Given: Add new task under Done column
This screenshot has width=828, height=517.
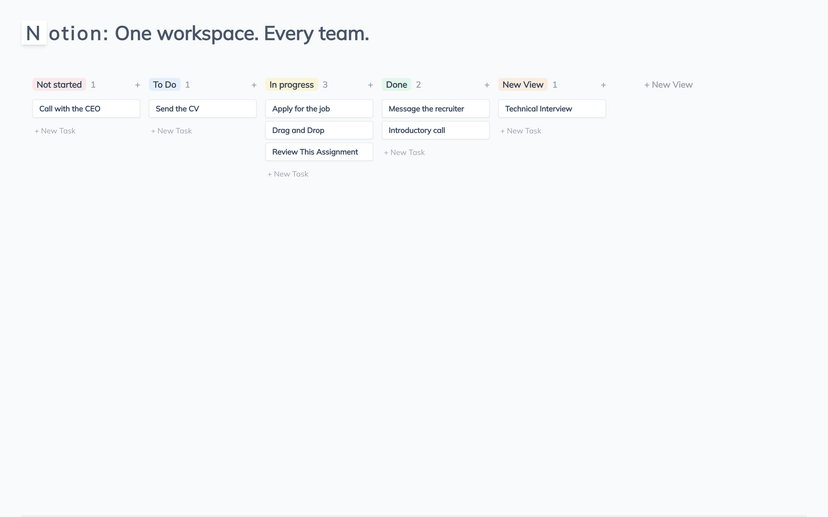Looking at the screenshot, I should tap(404, 152).
